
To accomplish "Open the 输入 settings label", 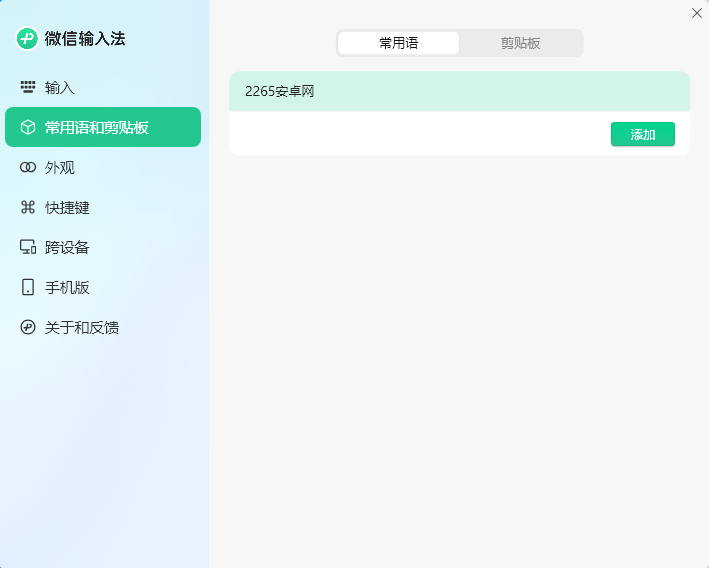I will [60, 88].
